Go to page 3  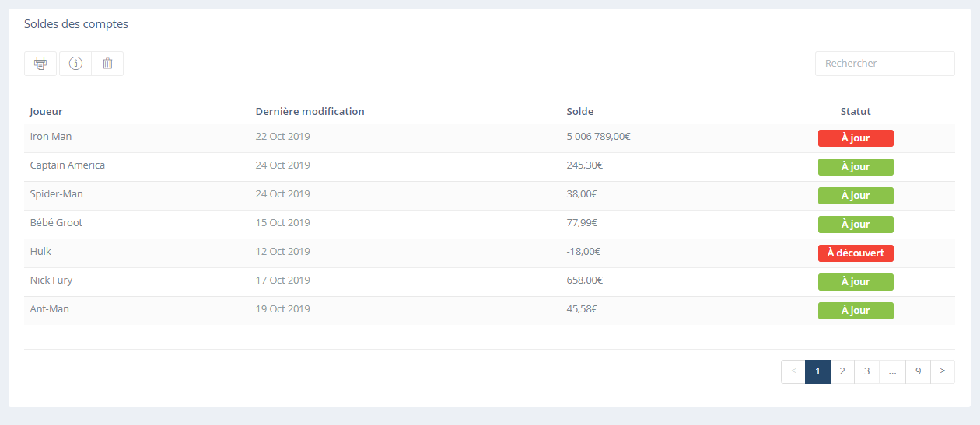[x=867, y=371]
